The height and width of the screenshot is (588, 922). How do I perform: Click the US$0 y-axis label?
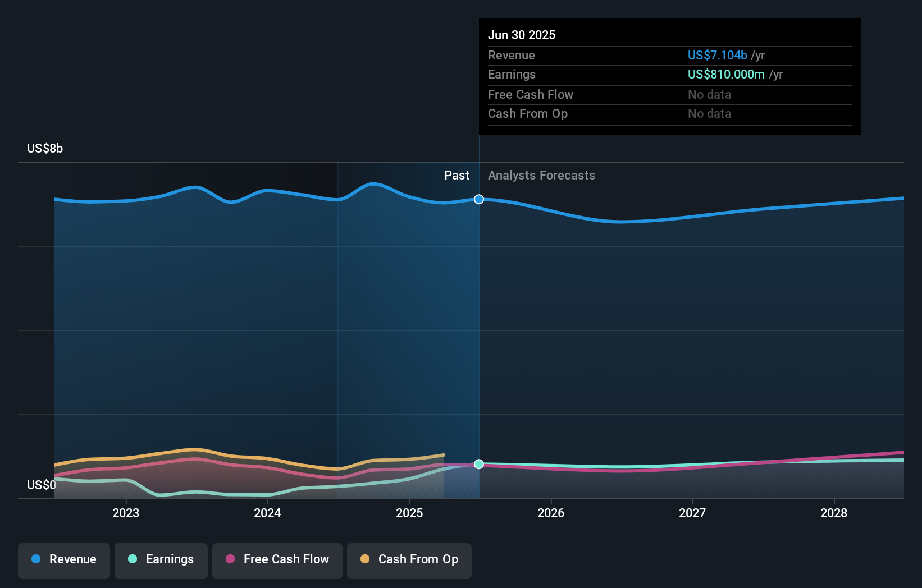[x=42, y=485]
